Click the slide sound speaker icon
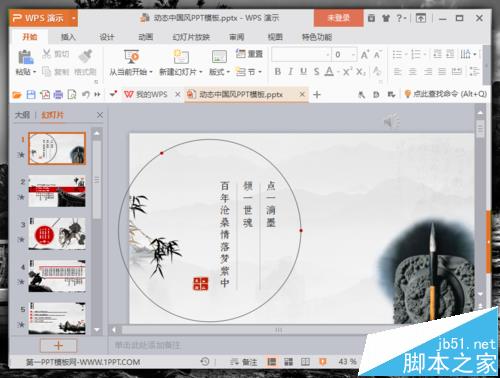The height and width of the screenshot is (378, 500). click(x=391, y=121)
